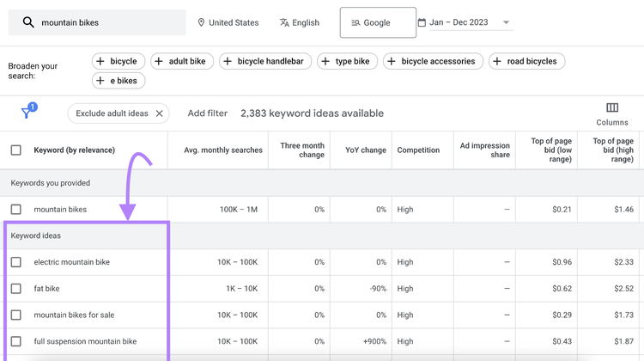The image size is (644, 361).
Task: Open the Google search network selector
Action: point(378,22)
